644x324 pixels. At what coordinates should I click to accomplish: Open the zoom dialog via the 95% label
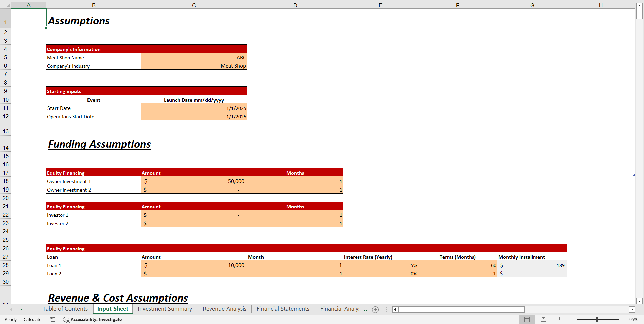(633, 319)
